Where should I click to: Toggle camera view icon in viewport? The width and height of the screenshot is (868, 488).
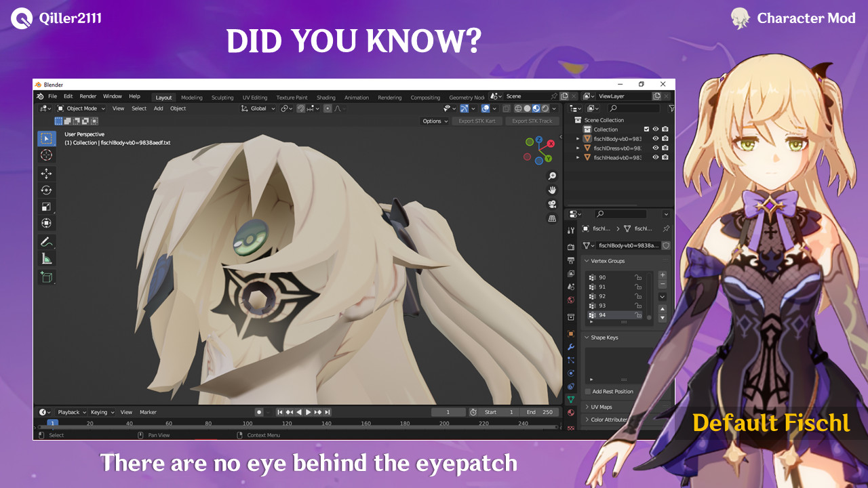[x=552, y=204]
